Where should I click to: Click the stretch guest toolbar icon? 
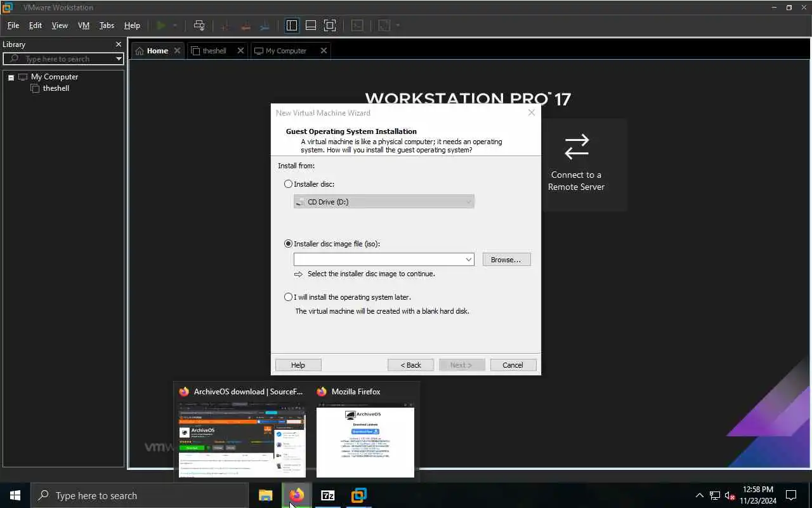coord(384,25)
